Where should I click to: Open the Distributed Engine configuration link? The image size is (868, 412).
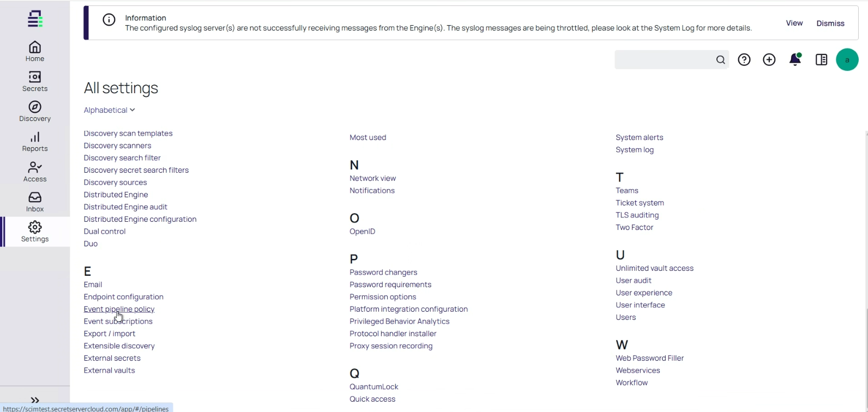tap(140, 219)
